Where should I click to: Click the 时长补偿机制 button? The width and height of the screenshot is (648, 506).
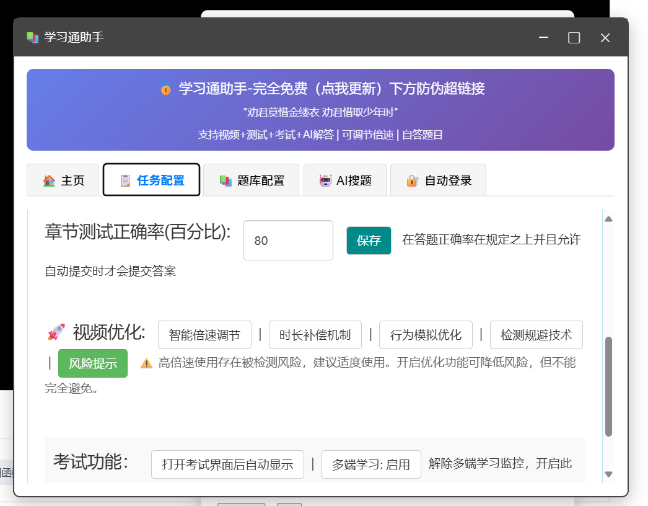click(314, 335)
